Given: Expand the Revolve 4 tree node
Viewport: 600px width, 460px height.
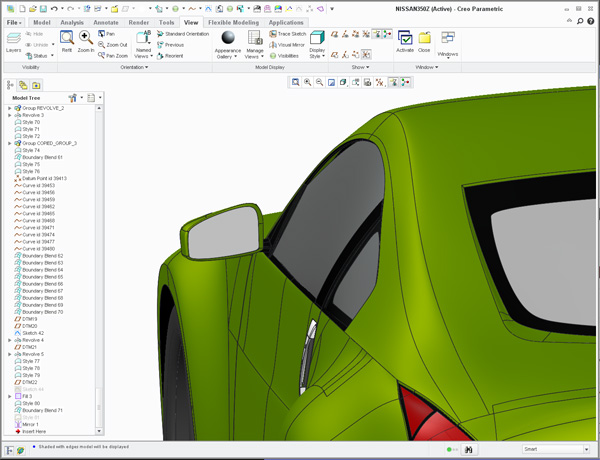Looking at the screenshot, I should click(10, 340).
